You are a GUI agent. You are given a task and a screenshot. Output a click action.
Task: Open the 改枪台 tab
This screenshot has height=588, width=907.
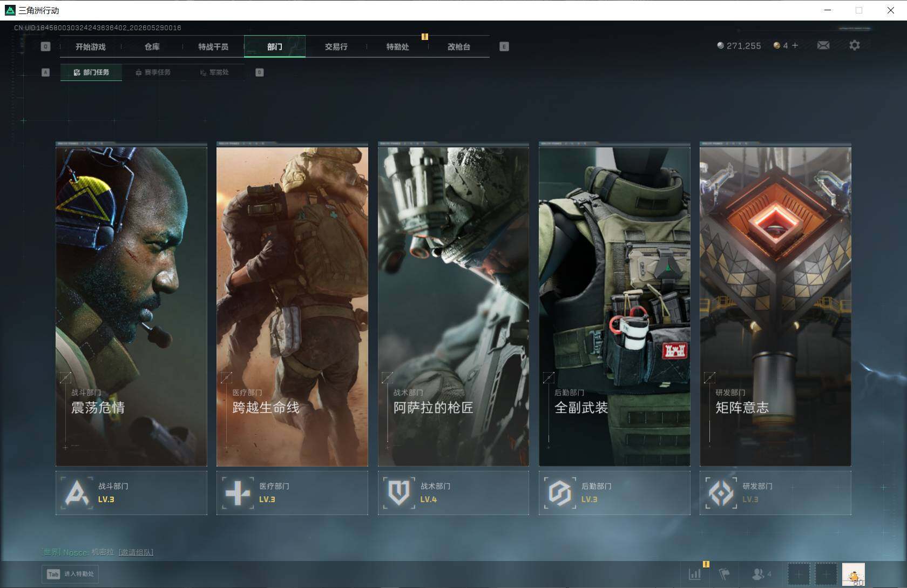459,47
